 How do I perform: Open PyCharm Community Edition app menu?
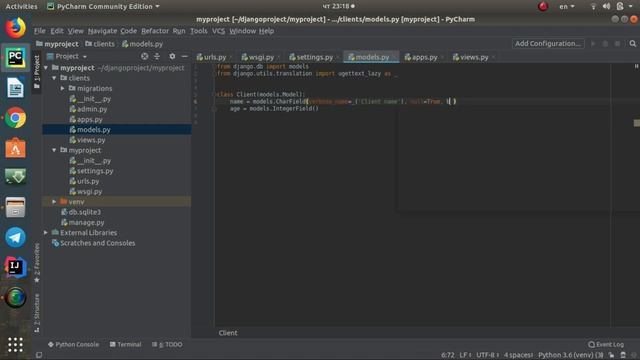(103, 7)
